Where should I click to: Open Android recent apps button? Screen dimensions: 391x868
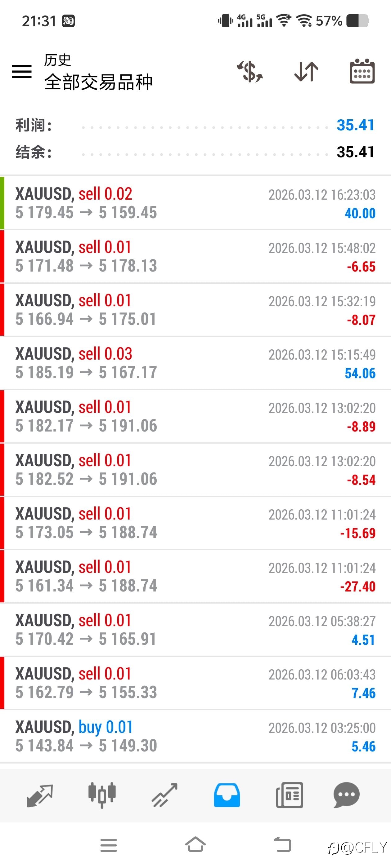click(109, 845)
